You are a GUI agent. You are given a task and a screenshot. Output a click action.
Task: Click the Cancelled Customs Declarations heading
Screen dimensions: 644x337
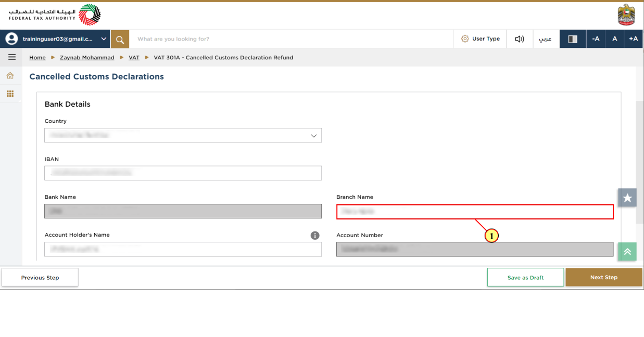coord(96,76)
